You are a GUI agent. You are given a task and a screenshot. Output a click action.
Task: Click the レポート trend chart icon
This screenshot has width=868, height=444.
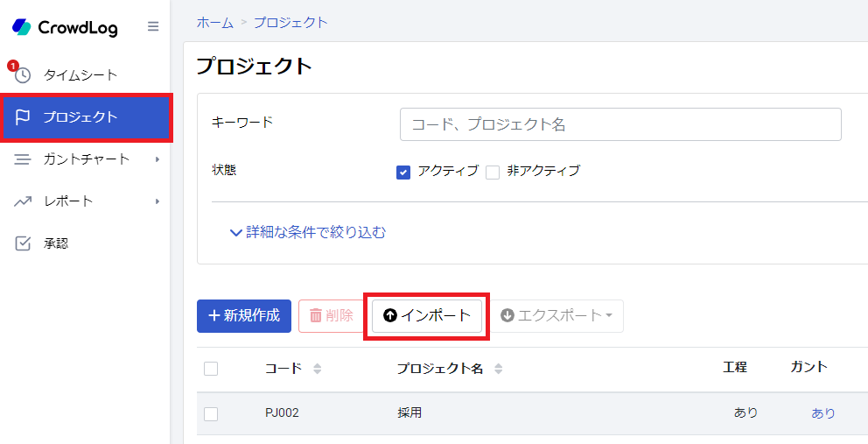pyautogui.click(x=22, y=201)
